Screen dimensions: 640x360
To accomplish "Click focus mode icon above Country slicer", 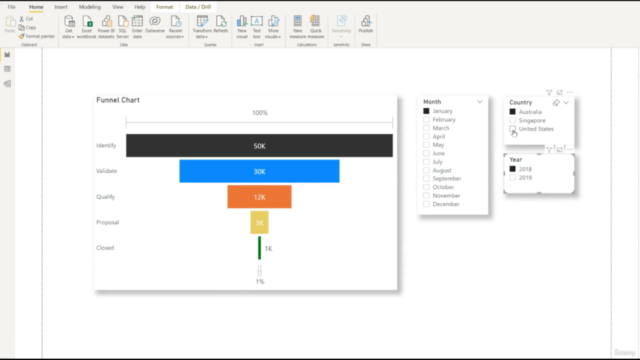I will coord(560,93).
